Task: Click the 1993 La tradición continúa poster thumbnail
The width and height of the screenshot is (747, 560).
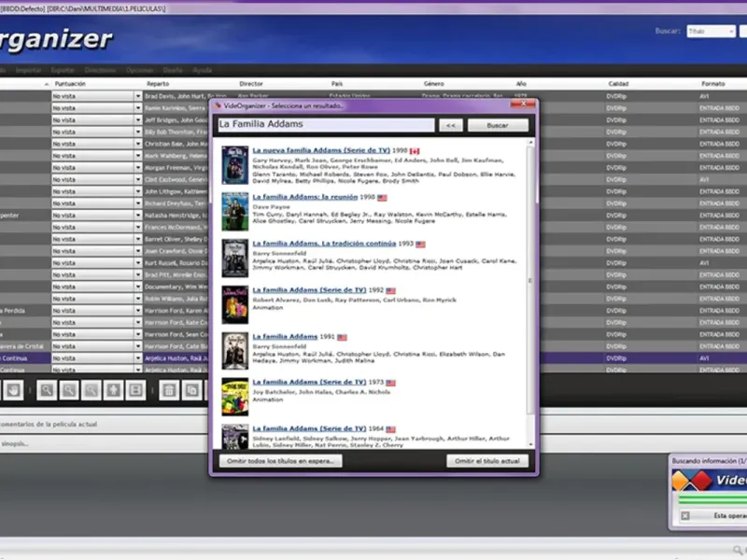Action: coord(235,259)
